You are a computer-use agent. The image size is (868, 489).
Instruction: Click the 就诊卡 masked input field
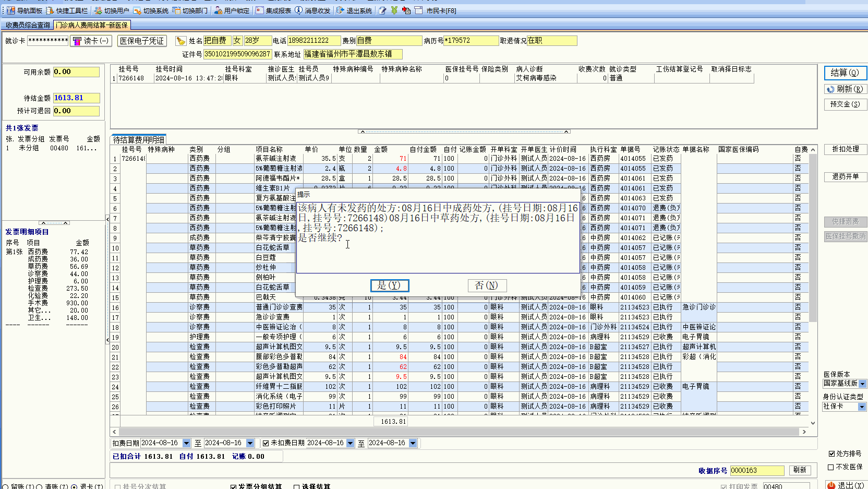[x=48, y=41]
